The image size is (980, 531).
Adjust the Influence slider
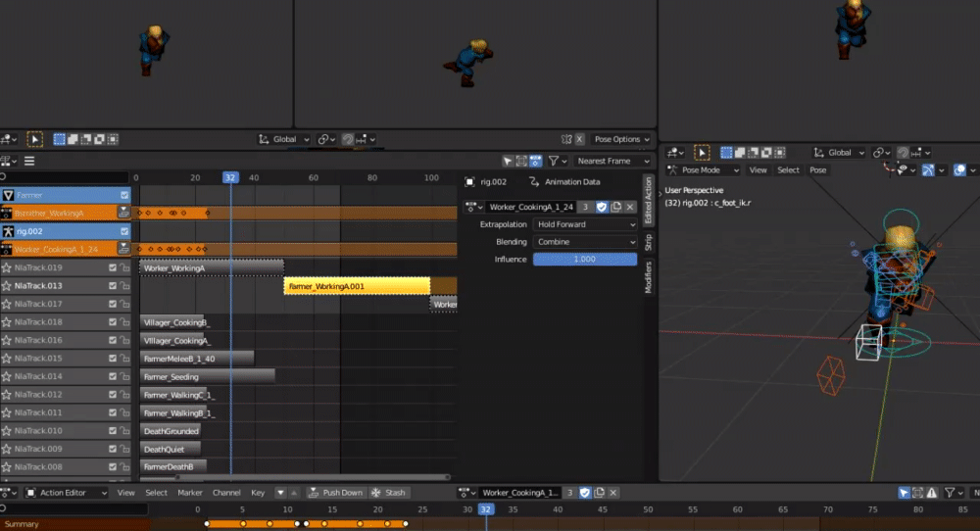click(x=585, y=260)
